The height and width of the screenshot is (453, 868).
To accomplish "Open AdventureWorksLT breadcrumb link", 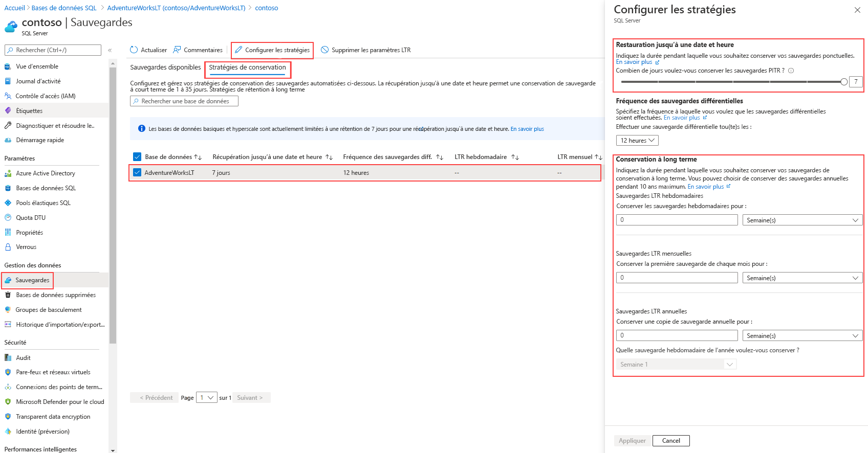I will (176, 8).
